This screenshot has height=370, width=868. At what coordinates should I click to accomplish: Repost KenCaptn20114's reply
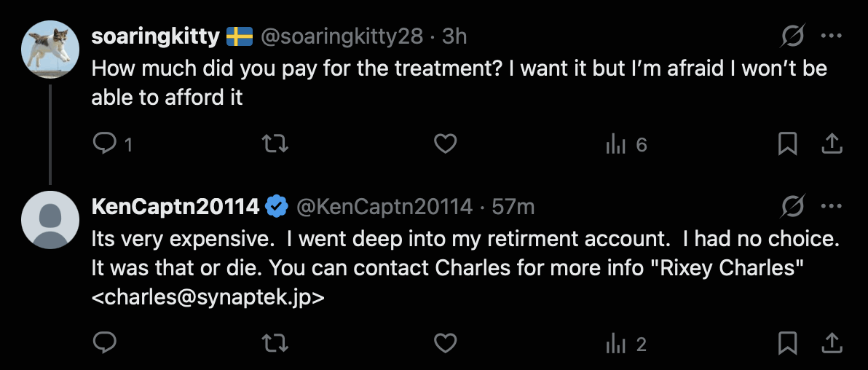click(275, 343)
